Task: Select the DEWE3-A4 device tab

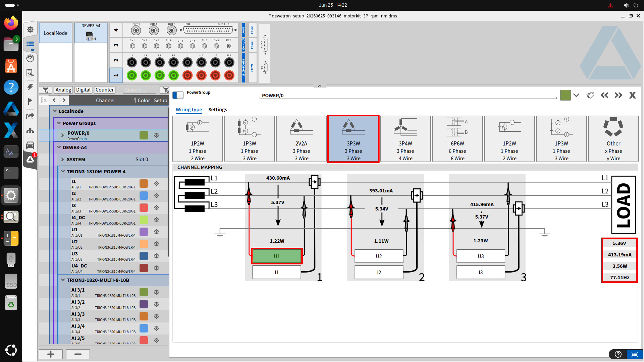Action: [x=91, y=33]
